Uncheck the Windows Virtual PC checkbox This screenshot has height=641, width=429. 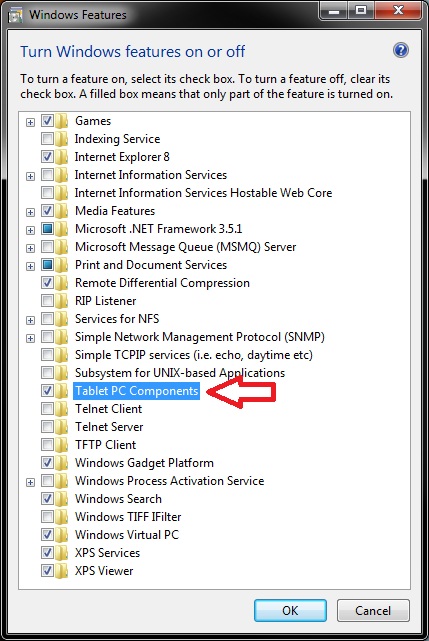click(47, 534)
